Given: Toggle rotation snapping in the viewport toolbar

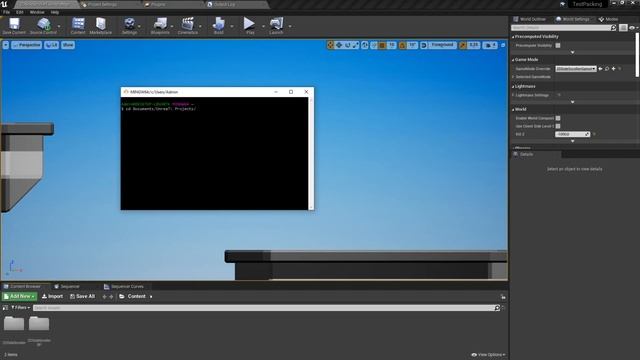Looking at the screenshot, I should 402,45.
